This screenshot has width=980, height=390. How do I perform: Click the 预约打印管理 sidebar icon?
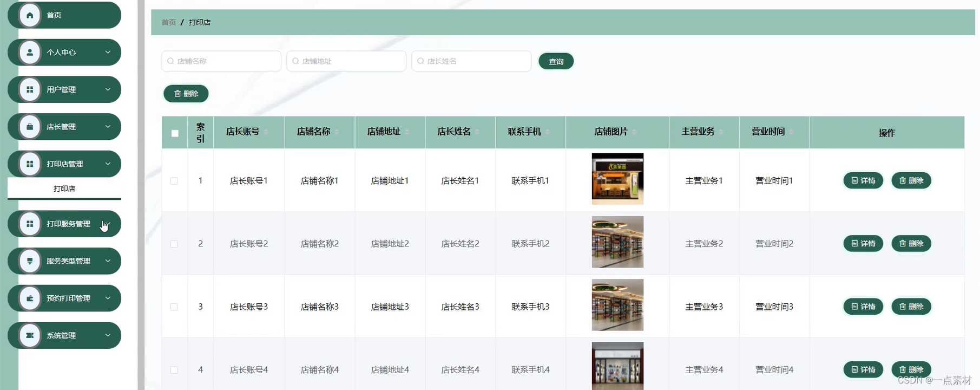pos(30,298)
